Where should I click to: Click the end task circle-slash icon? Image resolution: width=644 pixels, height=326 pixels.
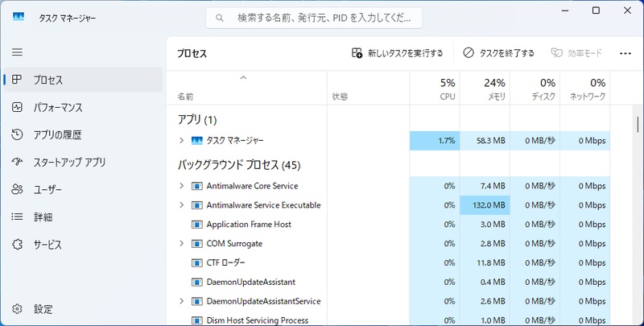pyautogui.click(x=469, y=53)
